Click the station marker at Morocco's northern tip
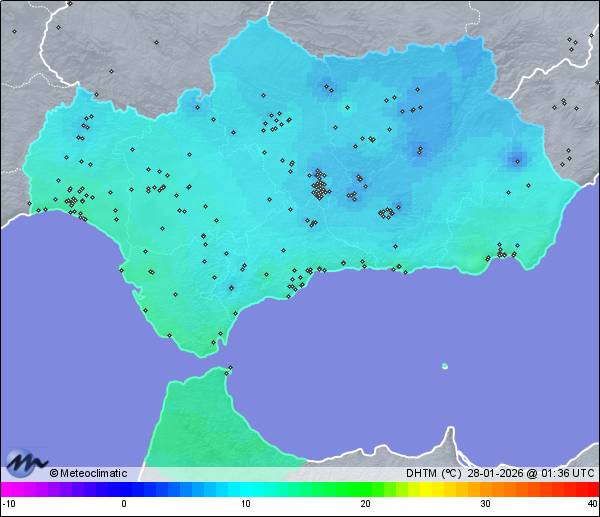 tap(230, 369)
